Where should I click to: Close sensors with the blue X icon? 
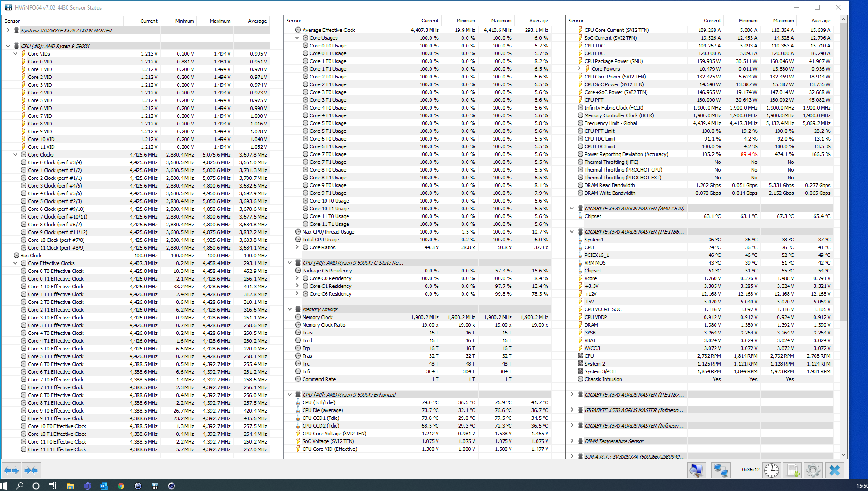835,470
